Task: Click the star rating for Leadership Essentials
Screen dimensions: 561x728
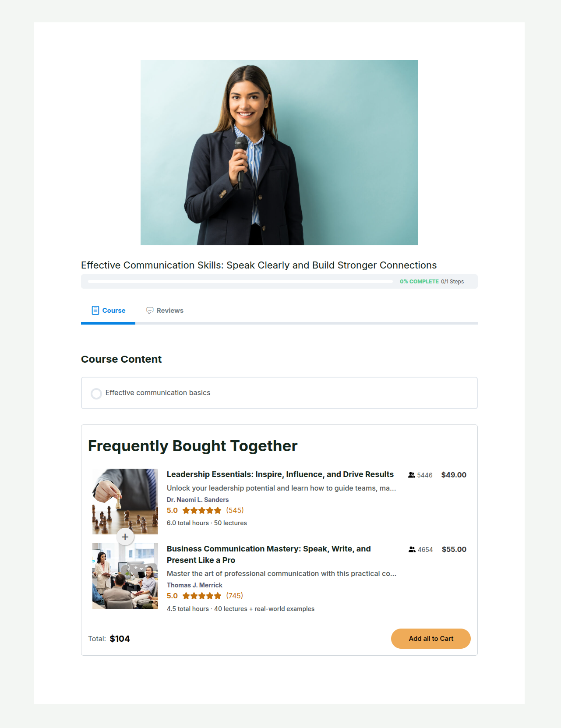Action: [x=202, y=510]
